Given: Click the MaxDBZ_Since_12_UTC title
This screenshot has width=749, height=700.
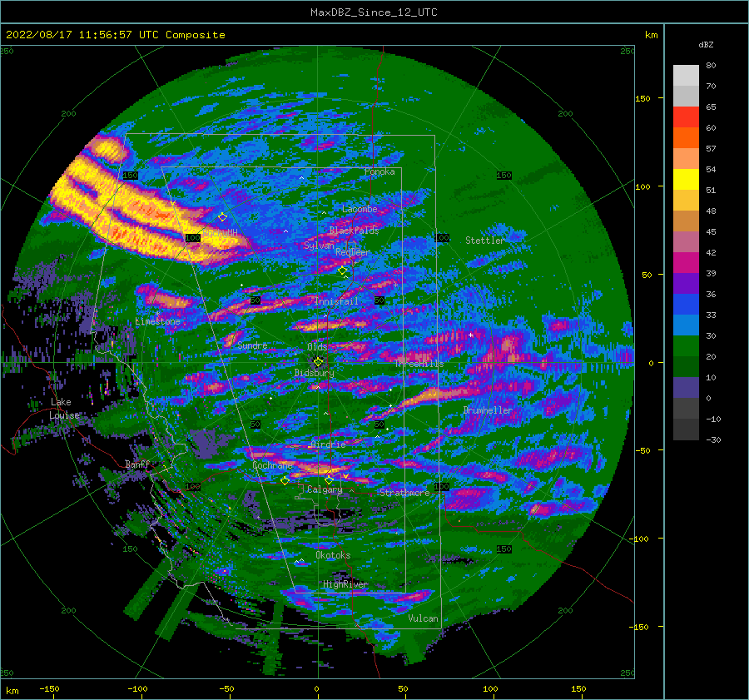Looking at the screenshot, I should click(x=374, y=12).
